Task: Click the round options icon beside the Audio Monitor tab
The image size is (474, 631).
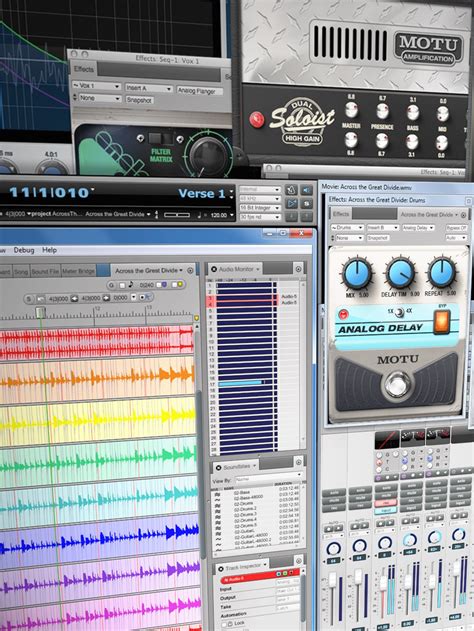Action: coord(298,269)
